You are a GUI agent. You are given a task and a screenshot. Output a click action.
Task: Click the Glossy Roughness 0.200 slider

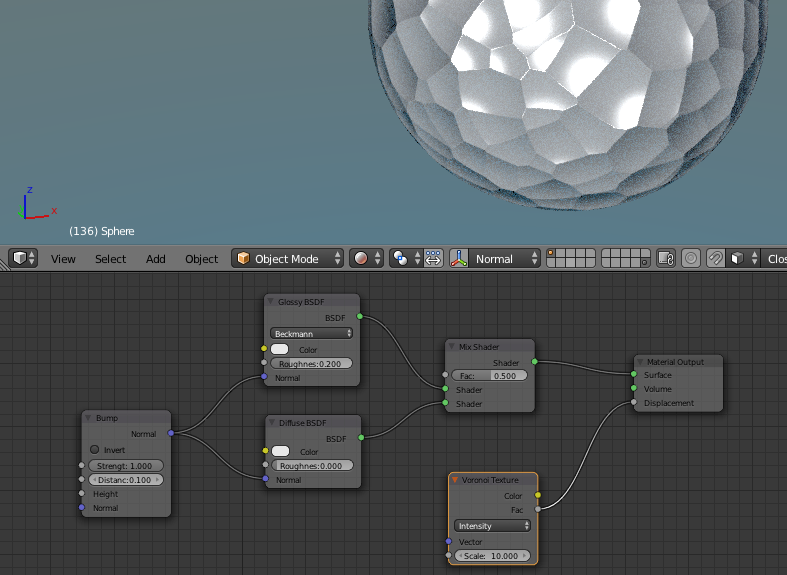coord(311,363)
